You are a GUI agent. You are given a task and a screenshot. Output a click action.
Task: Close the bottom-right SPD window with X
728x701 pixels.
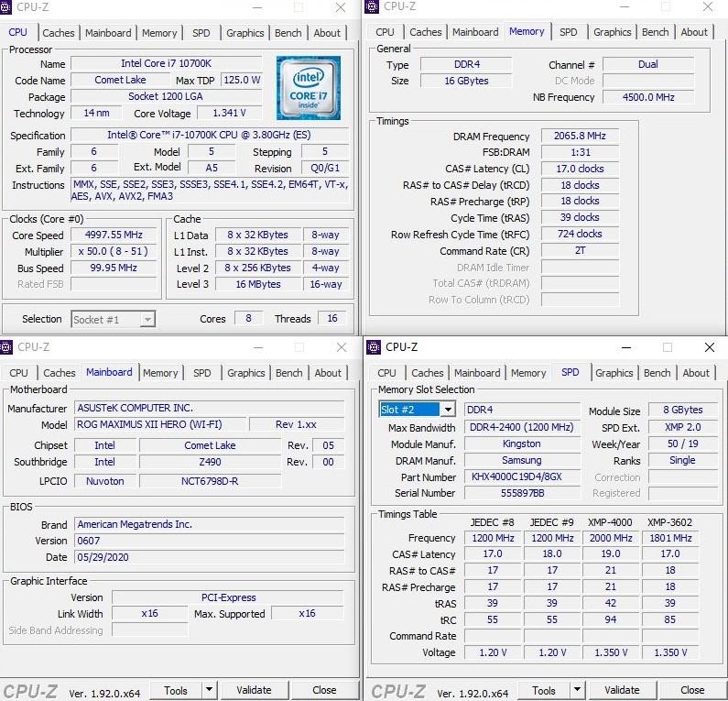tap(710, 347)
